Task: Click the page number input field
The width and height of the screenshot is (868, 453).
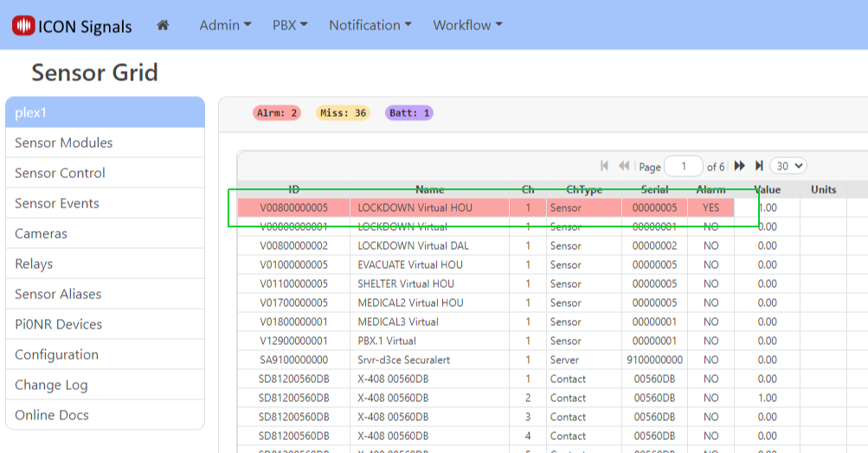Action: coord(685,166)
